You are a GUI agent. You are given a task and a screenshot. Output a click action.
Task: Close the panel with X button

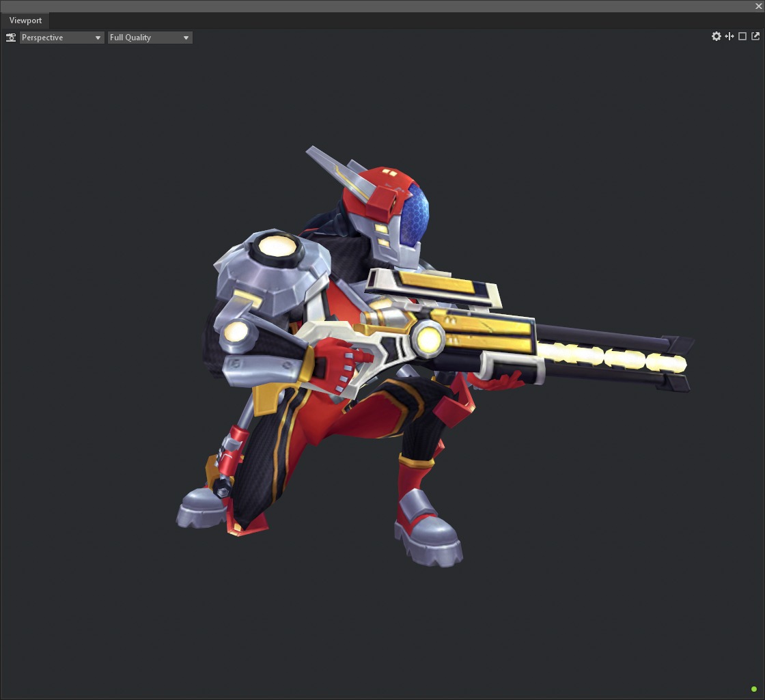(x=759, y=6)
